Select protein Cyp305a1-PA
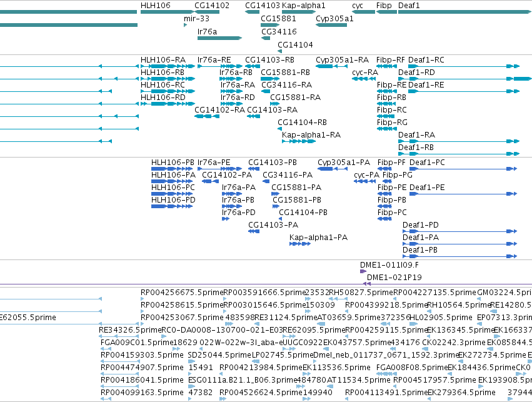 pos(344,163)
